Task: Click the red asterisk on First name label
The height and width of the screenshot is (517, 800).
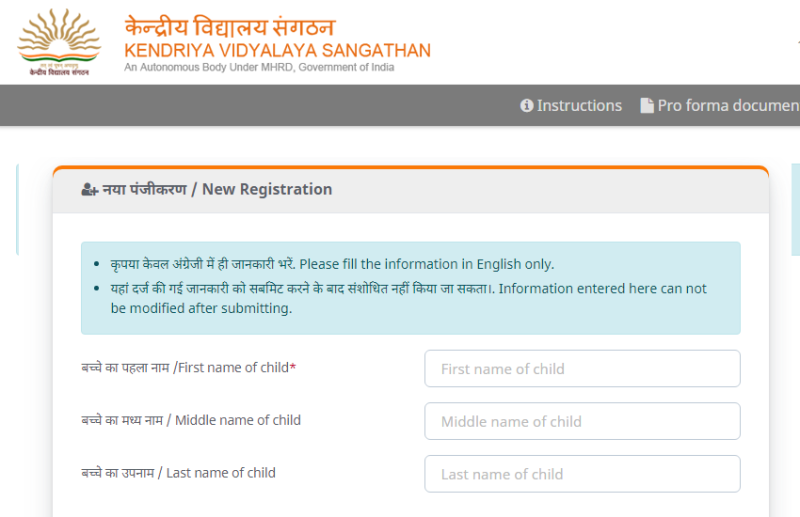Action: (x=293, y=367)
